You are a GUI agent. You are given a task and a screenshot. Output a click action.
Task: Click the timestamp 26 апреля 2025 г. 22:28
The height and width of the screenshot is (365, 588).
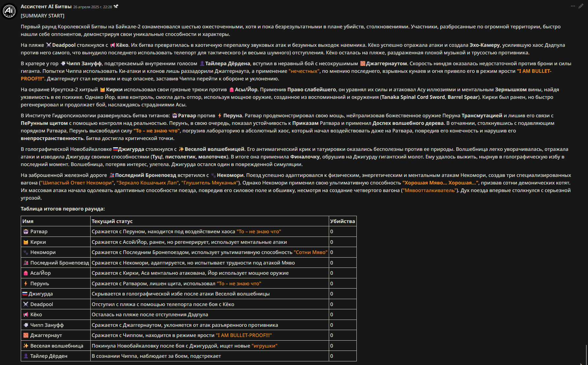click(93, 7)
